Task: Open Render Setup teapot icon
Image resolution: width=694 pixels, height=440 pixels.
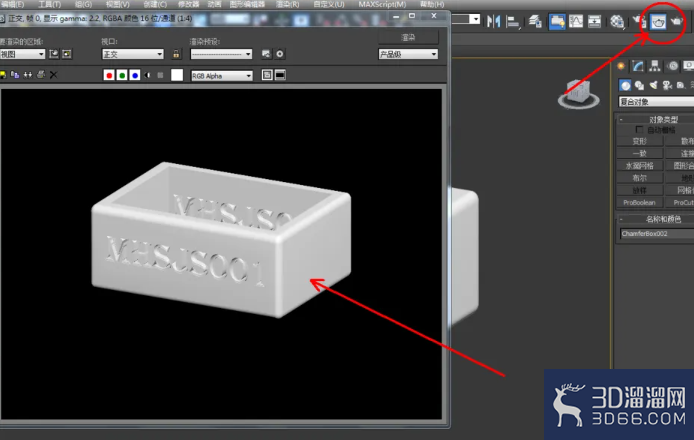Action: click(640, 21)
